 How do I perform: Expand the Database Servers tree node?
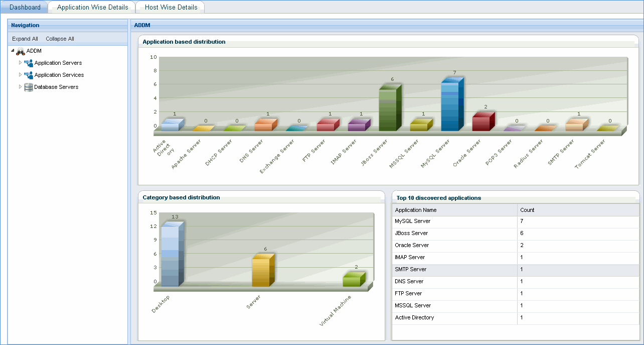coord(20,87)
